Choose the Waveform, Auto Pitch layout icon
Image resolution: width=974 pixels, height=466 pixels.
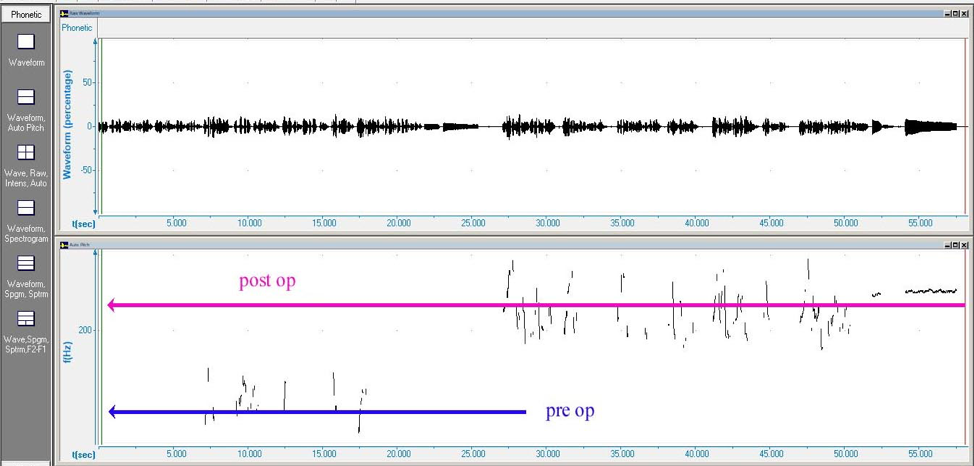pyautogui.click(x=26, y=97)
